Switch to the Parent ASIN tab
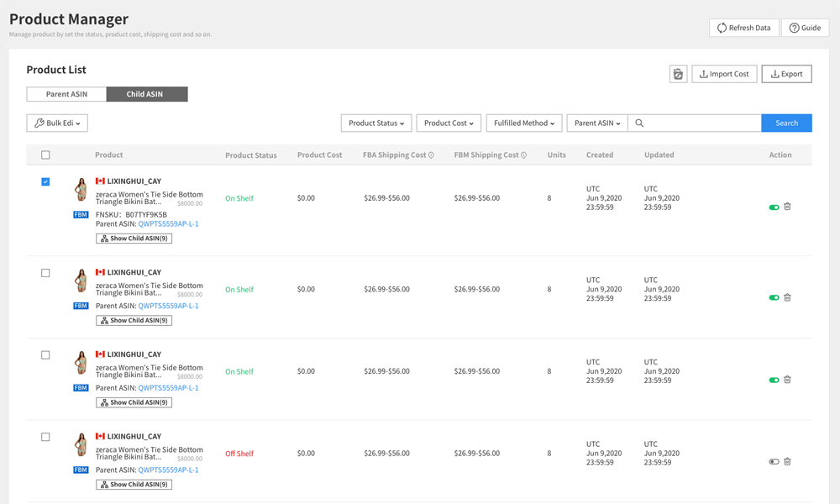Screen dimensions: 840x504 [66, 94]
